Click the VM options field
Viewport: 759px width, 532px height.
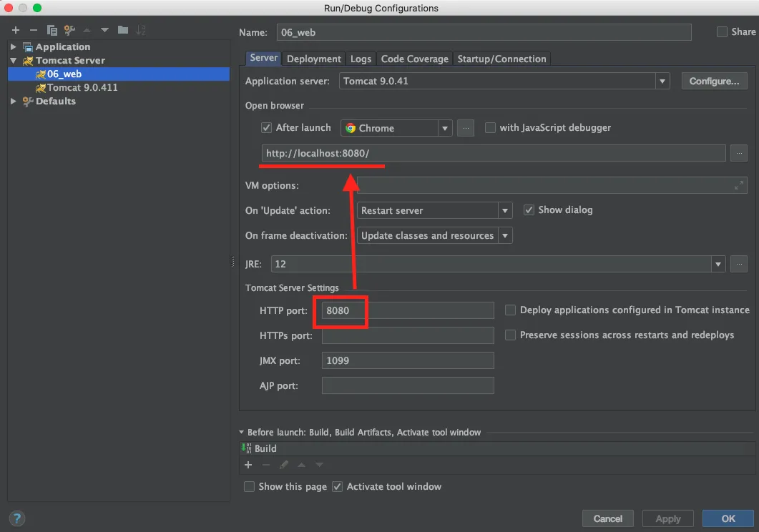tap(552, 185)
